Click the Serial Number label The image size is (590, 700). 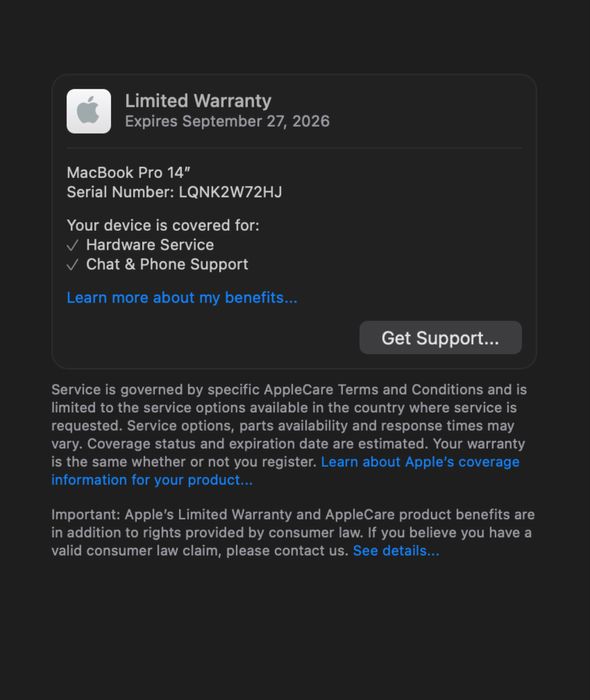120,192
